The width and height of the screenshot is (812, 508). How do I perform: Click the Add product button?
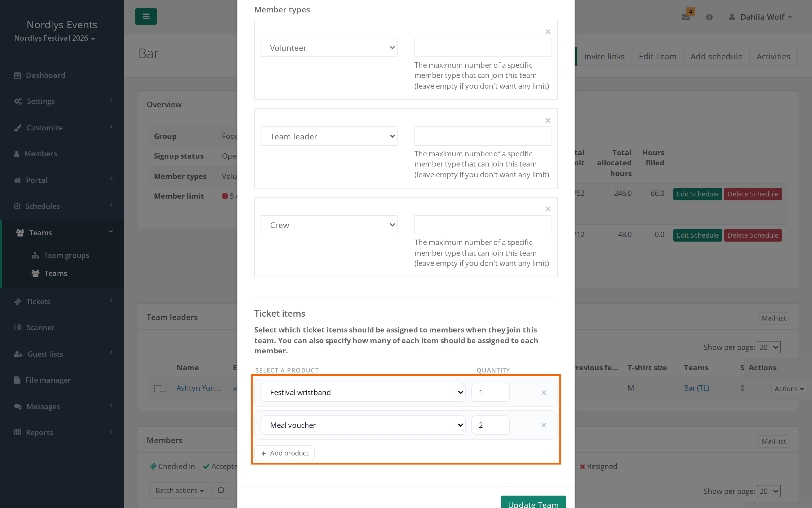pos(284,453)
